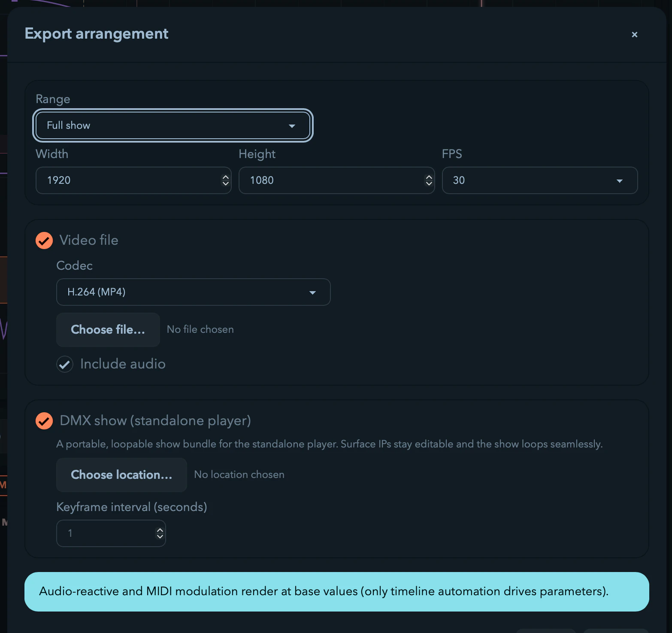Click the 'Video file' label text
Image resolution: width=672 pixels, height=633 pixels.
89,240
